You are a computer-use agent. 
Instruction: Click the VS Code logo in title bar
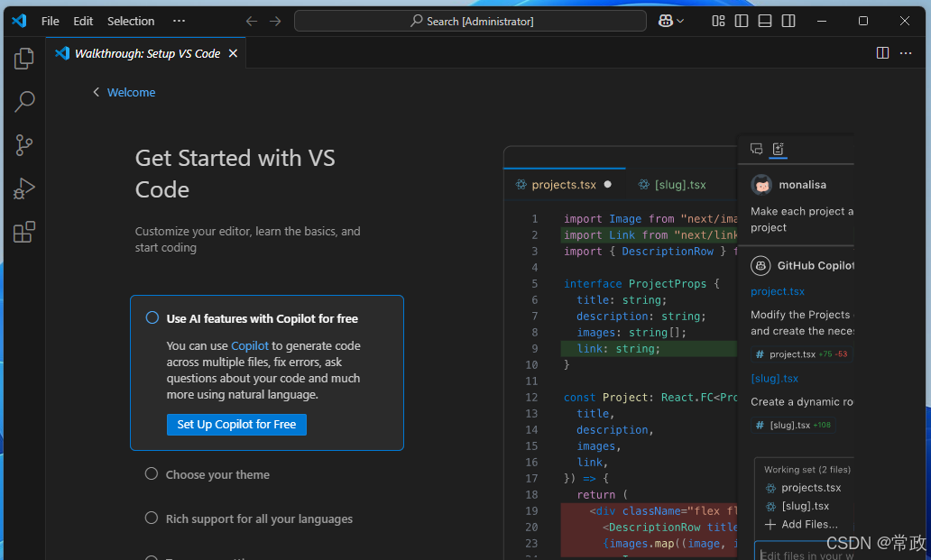19,21
